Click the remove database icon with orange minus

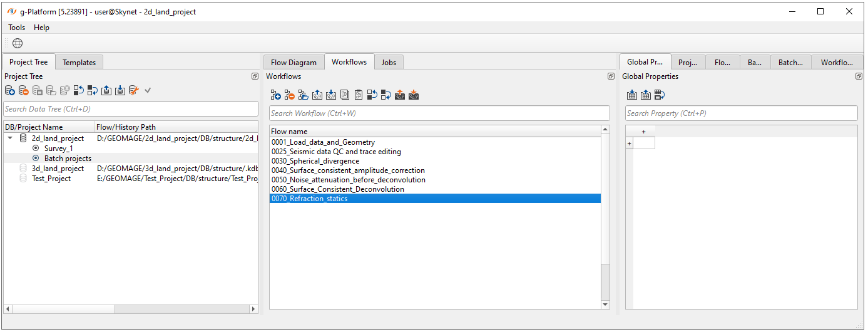[23, 90]
